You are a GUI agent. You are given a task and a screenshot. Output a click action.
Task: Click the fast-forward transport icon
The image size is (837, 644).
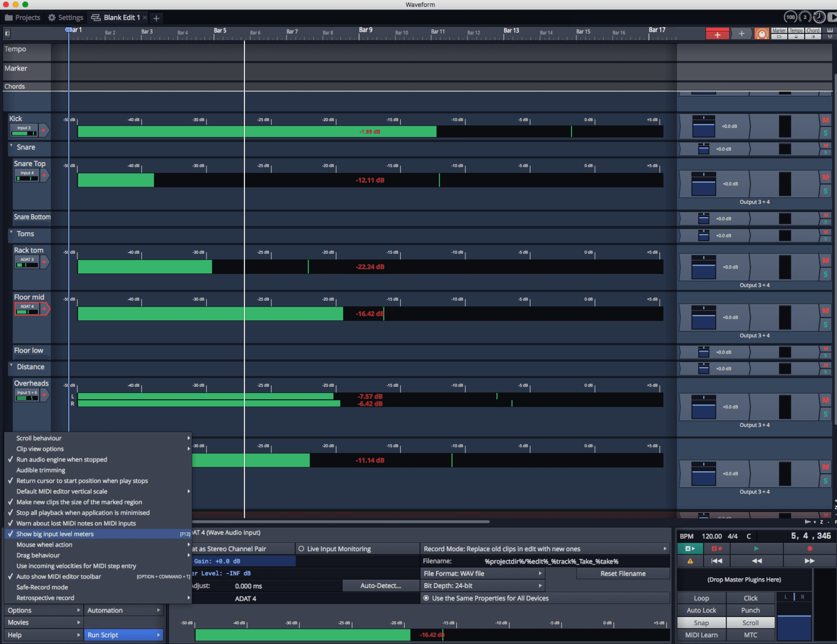pyautogui.click(x=809, y=561)
